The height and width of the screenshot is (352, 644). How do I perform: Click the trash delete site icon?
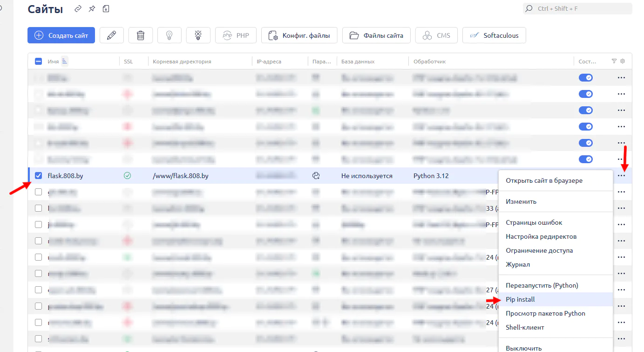(140, 35)
